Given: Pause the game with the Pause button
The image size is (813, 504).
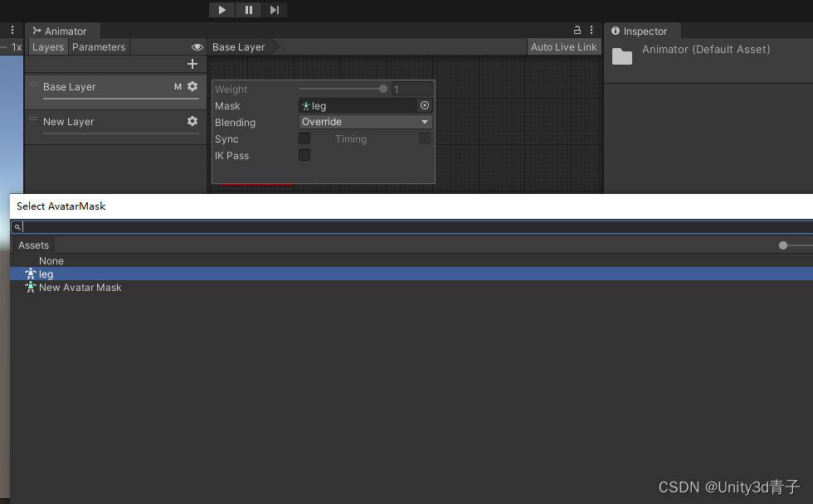Looking at the screenshot, I should click(x=249, y=10).
